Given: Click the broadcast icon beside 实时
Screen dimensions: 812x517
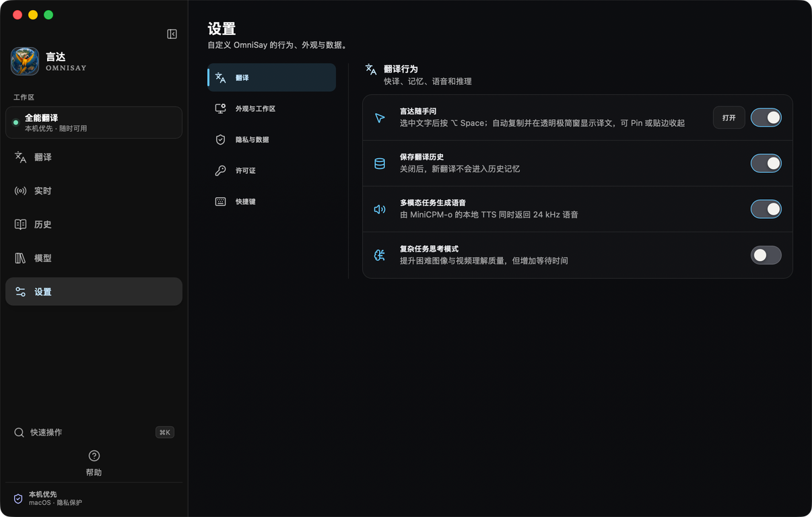Looking at the screenshot, I should click(21, 191).
